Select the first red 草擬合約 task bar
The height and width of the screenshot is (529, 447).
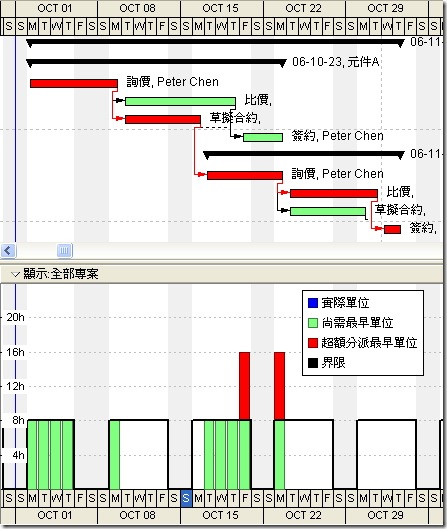point(163,119)
